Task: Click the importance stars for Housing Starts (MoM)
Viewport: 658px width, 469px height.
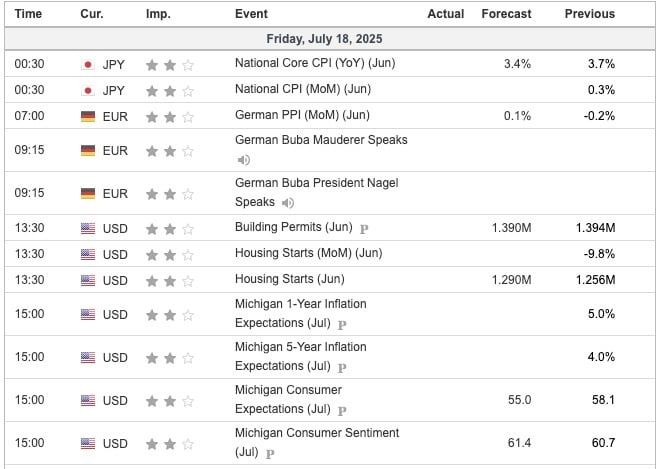Action: pyautogui.click(x=170, y=255)
